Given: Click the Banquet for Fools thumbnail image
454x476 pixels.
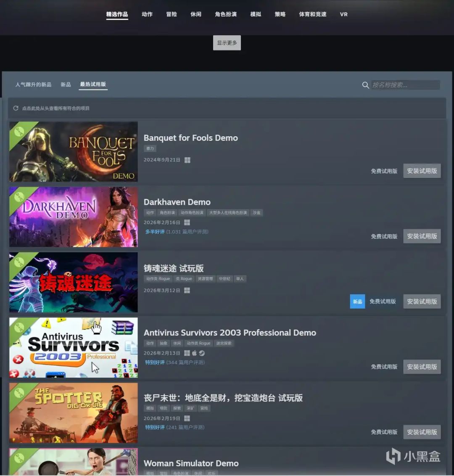Looking at the screenshot, I should (x=74, y=151).
